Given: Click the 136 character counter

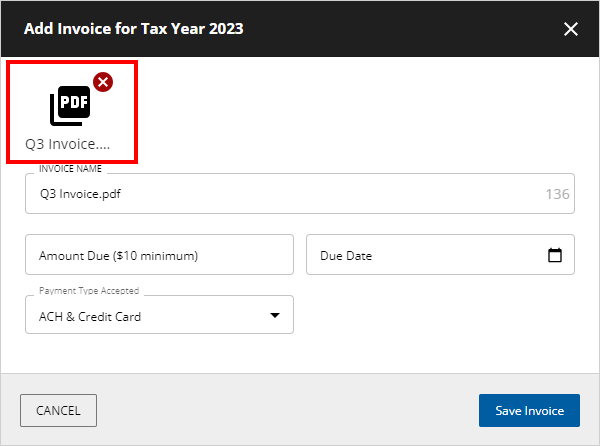Looking at the screenshot, I should pyautogui.click(x=557, y=194).
